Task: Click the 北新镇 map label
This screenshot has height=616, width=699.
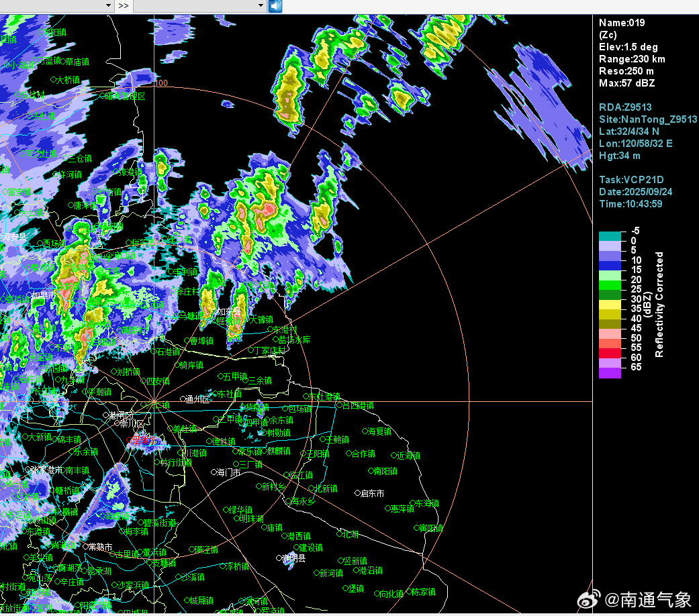Action: click(x=326, y=489)
